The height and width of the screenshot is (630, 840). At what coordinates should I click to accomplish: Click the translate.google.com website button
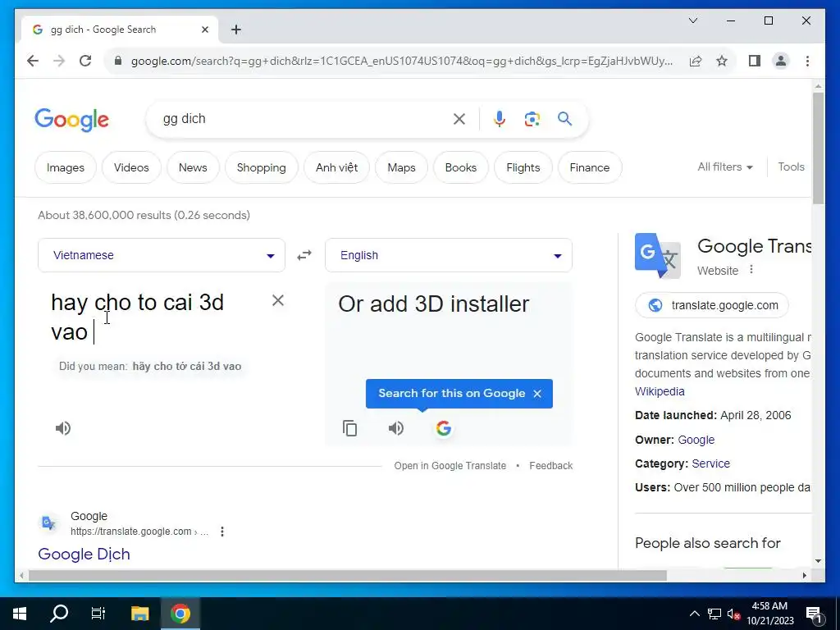click(x=711, y=305)
